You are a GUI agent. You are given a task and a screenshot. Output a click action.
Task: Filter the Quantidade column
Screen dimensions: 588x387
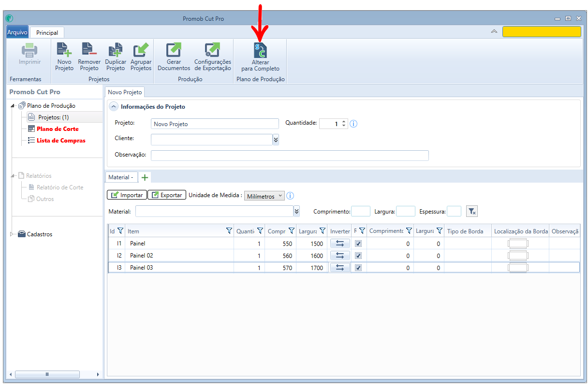coord(260,231)
